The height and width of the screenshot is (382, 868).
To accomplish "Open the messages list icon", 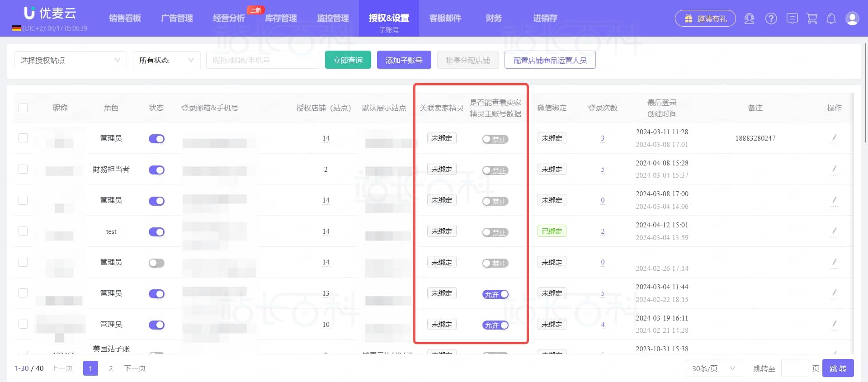I will click(x=792, y=19).
